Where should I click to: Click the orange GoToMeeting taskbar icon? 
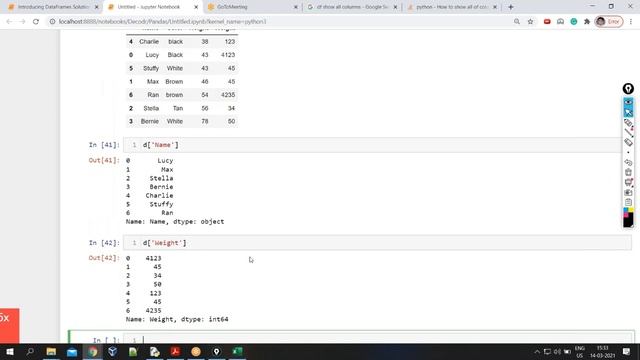coord(196,351)
